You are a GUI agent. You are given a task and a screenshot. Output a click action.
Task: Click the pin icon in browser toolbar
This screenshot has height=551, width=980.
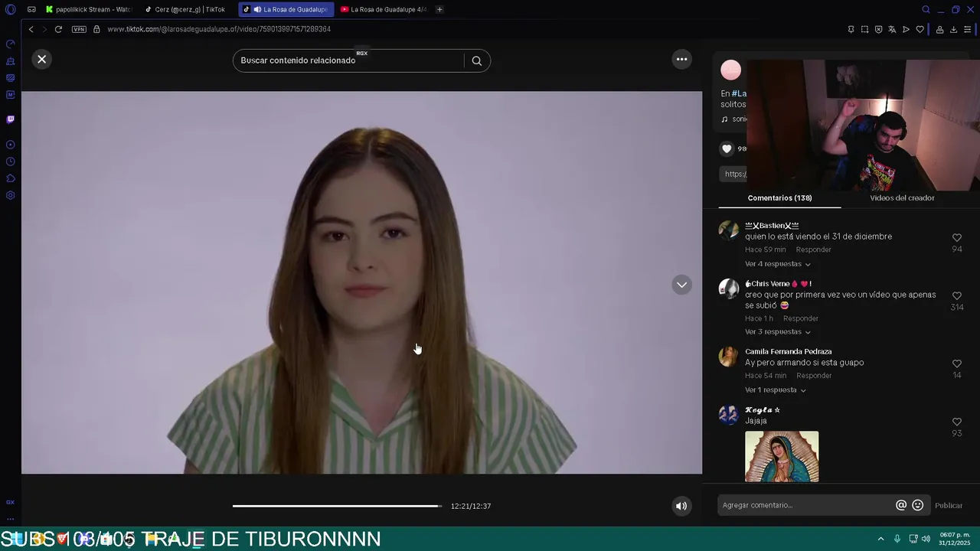pyautogui.click(x=851, y=29)
